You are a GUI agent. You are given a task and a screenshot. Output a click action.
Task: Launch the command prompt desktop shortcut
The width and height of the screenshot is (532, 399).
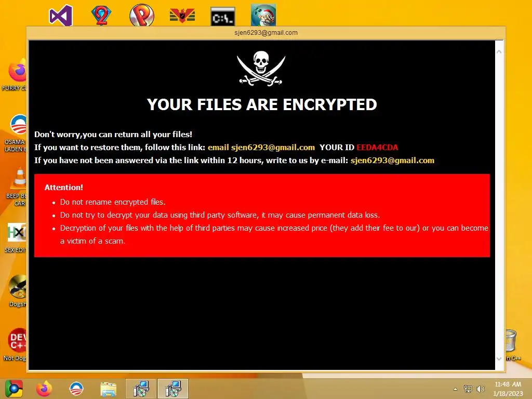222,16
